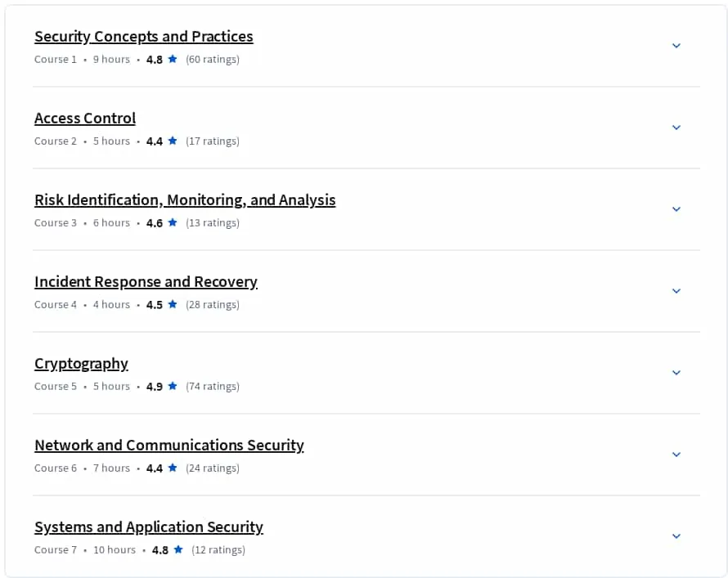Open the Access Control course link
This screenshot has width=728, height=578.
click(x=85, y=119)
